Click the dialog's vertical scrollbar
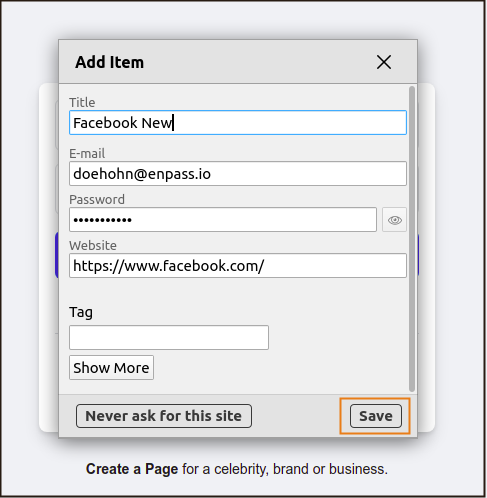Viewport: 487px width, 498px height. coord(412,239)
